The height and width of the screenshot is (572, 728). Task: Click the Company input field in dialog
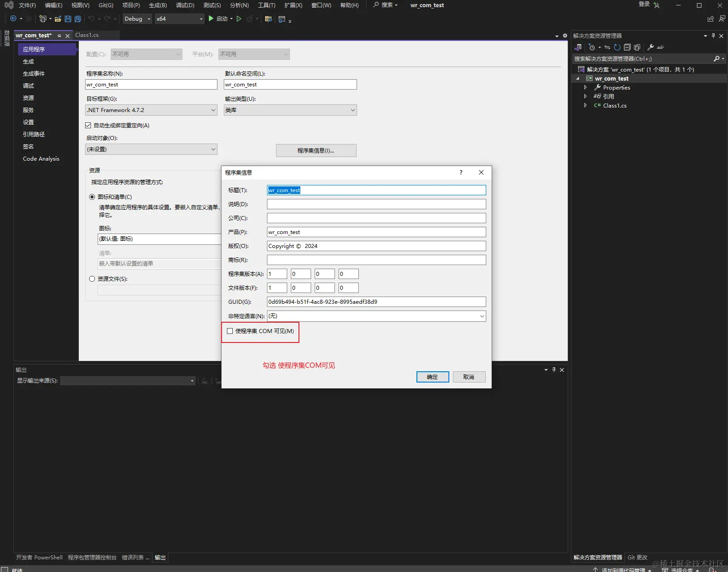376,218
